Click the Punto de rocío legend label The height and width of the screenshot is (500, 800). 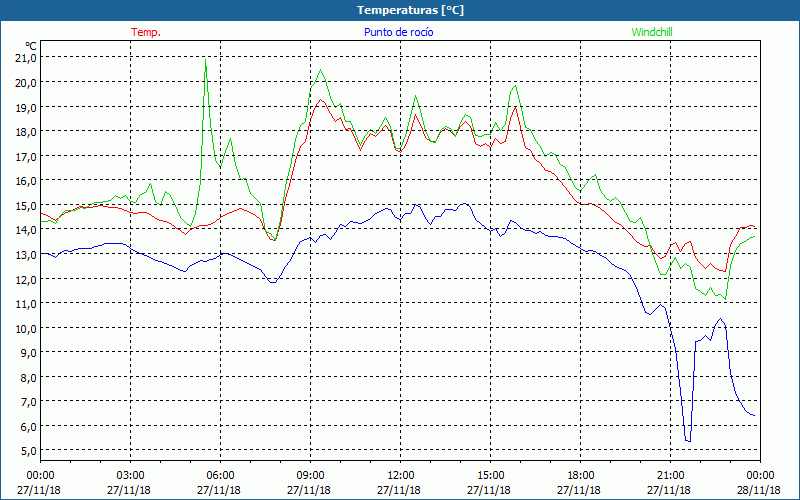[x=398, y=32]
